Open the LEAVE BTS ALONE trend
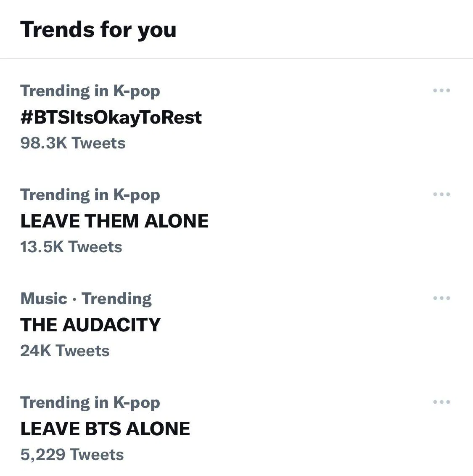This screenshot has width=473, height=476. (105, 428)
